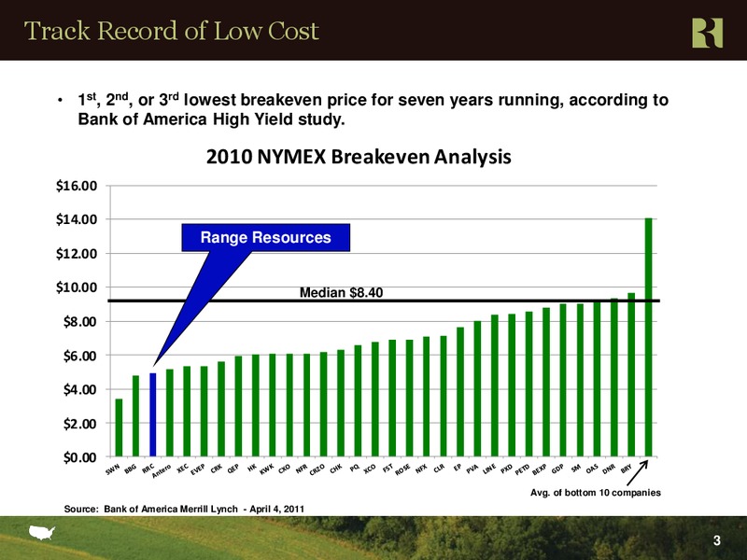Click the 'XEC' ticker label
Viewport: 747px width, 560px height.
182,469
